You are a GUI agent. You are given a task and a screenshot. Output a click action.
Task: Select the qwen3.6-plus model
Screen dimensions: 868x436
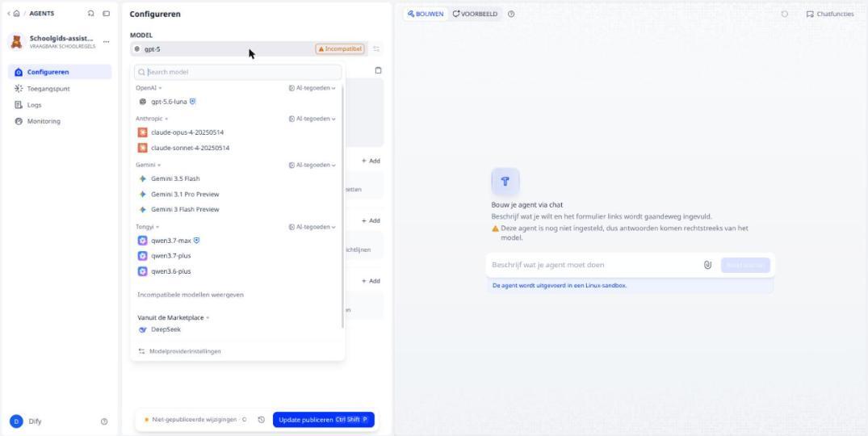[237, 271]
